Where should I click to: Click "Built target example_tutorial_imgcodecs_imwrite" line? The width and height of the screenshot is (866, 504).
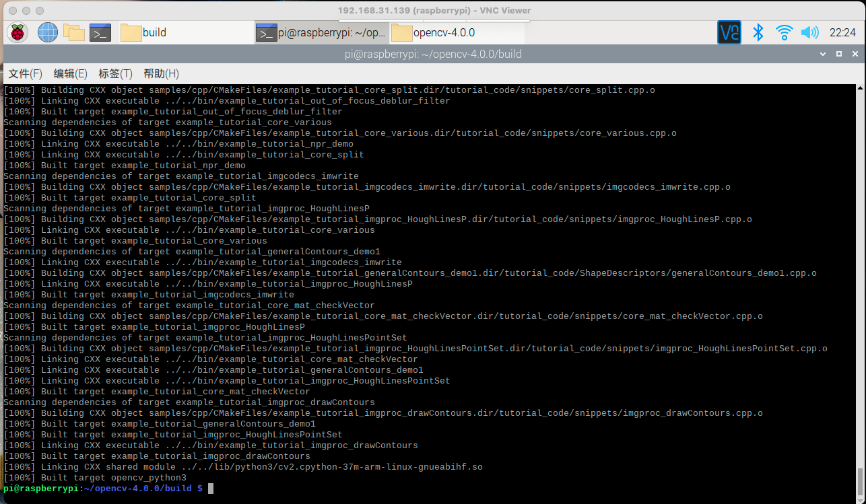pyautogui.click(x=149, y=294)
